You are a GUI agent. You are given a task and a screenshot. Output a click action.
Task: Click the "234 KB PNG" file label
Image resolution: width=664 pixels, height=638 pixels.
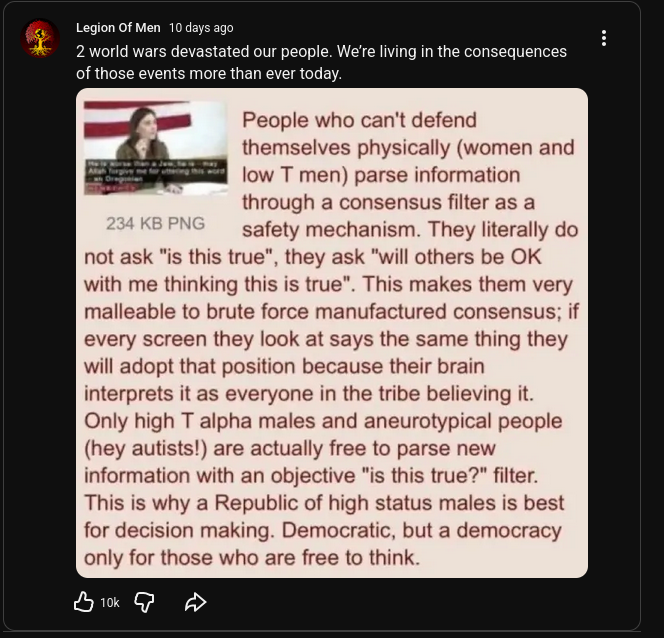[x=155, y=224]
